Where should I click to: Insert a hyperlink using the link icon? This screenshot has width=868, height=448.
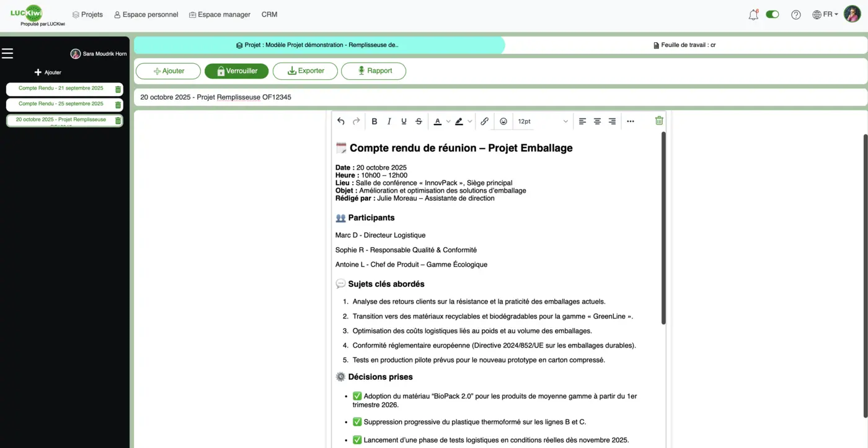[484, 121]
